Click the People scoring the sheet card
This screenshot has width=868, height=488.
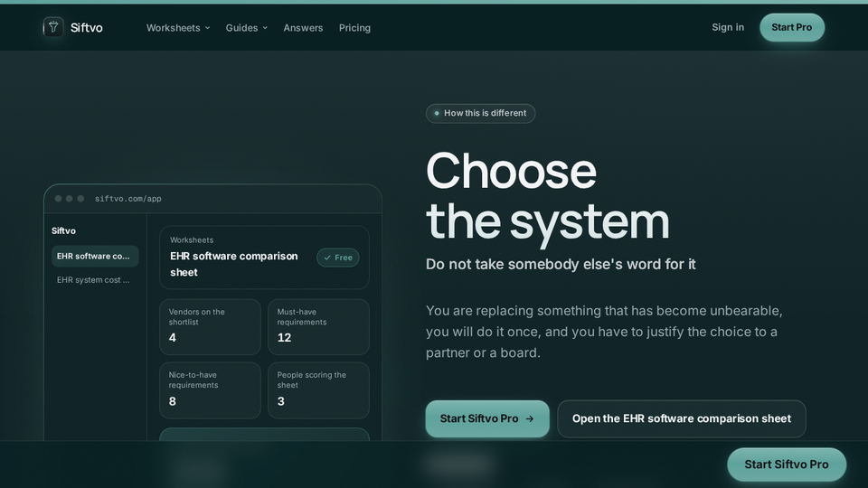pyautogui.click(x=318, y=390)
